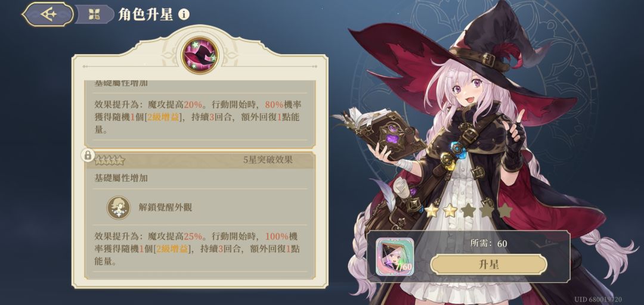Tap the 升星 button

point(489,264)
